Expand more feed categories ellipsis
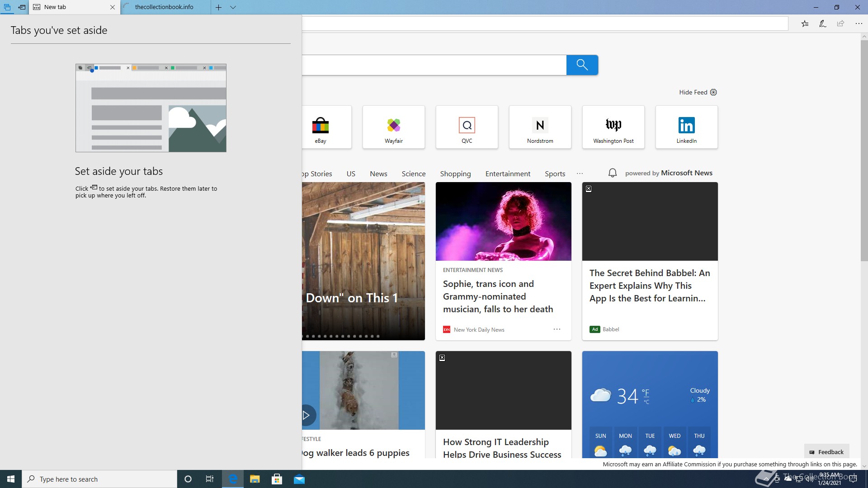Image resolution: width=868 pixels, height=488 pixels. [x=580, y=174]
